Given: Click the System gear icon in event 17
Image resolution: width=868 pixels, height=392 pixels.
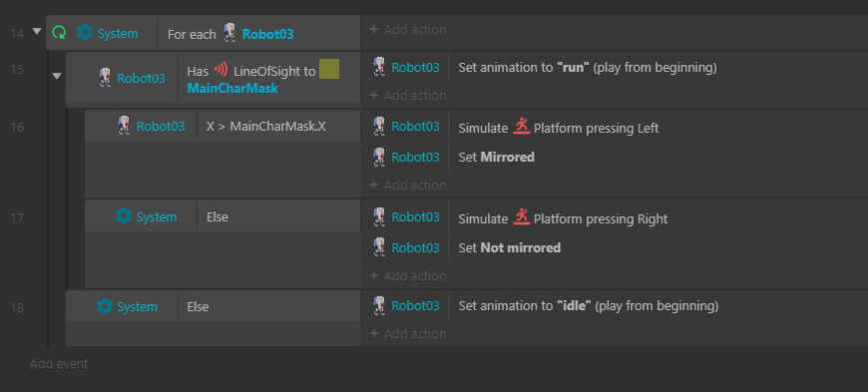Looking at the screenshot, I should point(124,215).
